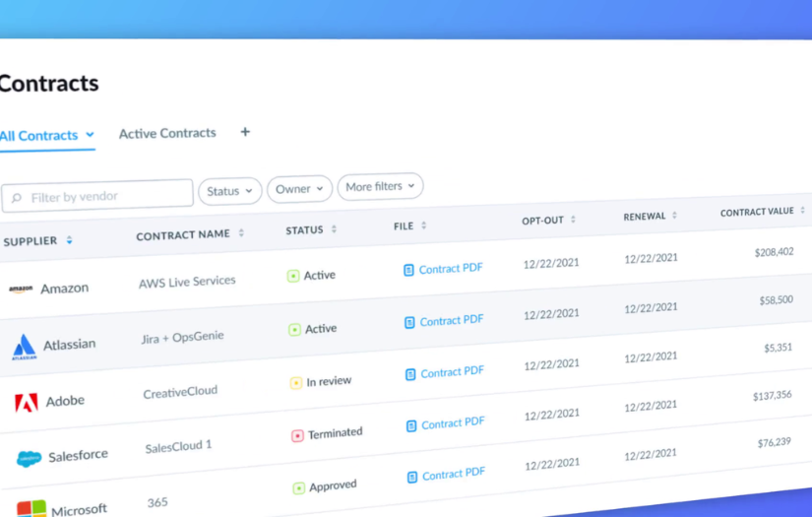The image size is (812, 517).
Task: Click the SalesCloud 1 contract name
Action: (x=178, y=446)
